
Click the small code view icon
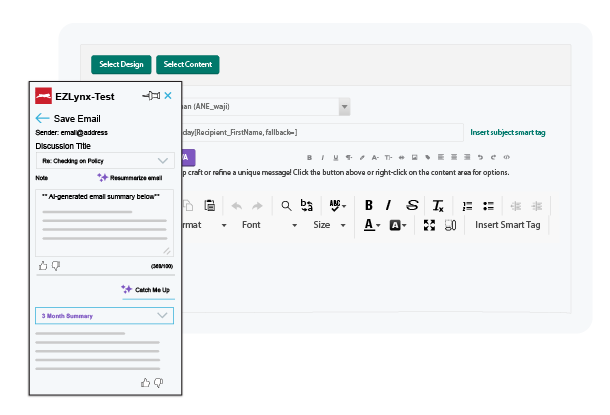507,158
